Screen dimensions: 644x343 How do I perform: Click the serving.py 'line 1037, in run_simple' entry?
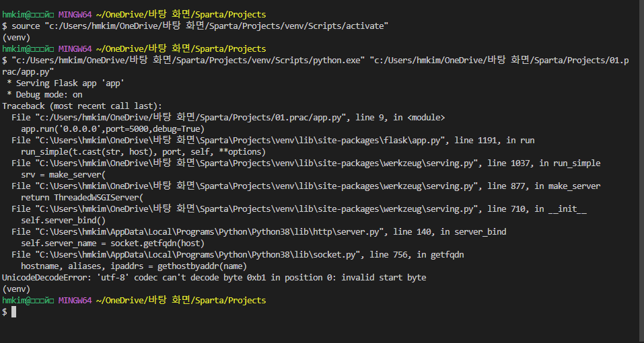coord(306,163)
